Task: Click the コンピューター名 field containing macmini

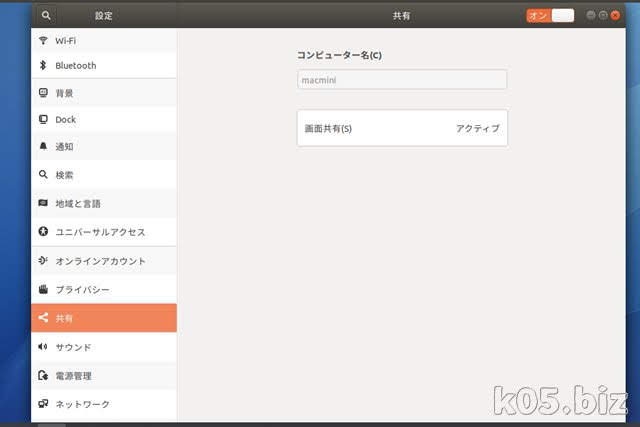Action: point(402,80)
